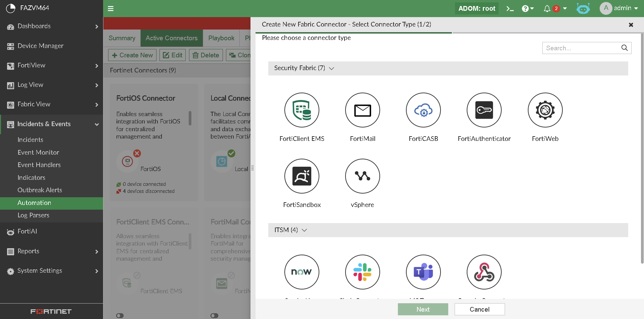The image size is (644, 319).
Task: Select the FortiClient EMS connector type
Action: tap(302, 110)
